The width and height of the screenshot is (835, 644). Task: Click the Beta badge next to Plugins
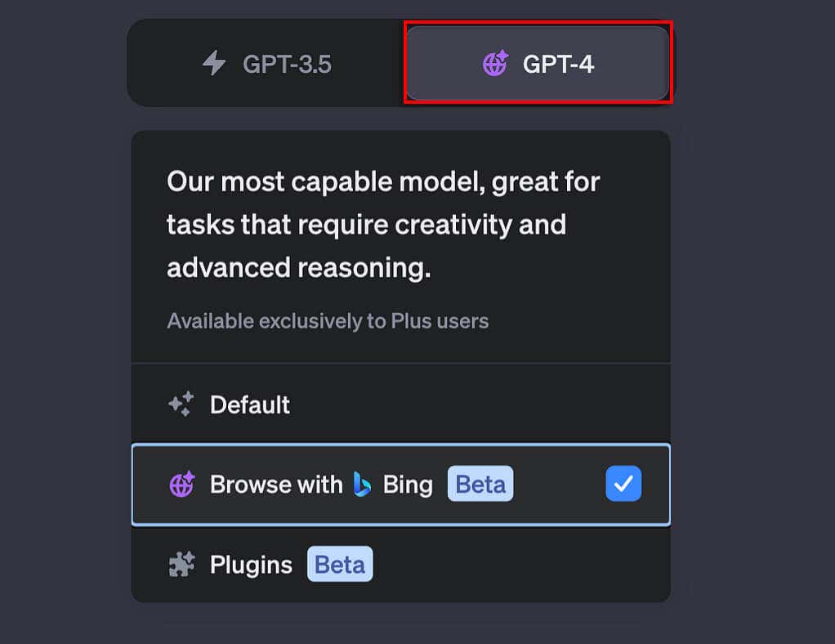point(340,564)
